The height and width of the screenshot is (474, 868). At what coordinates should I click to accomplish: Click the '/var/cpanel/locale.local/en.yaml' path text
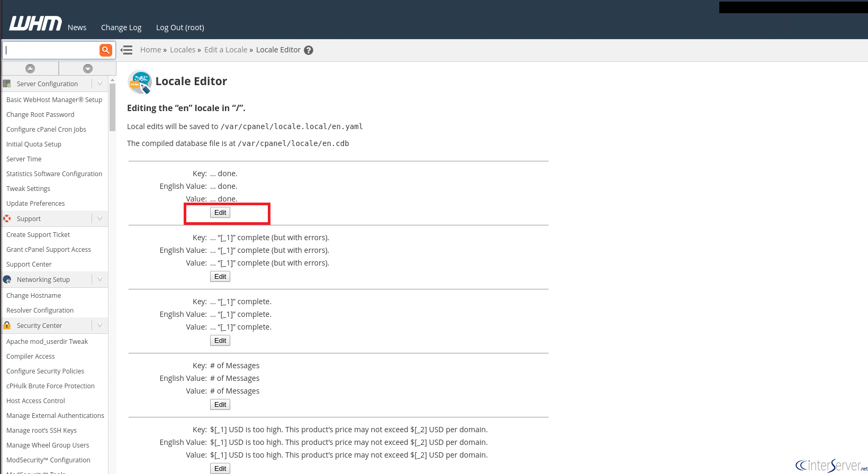(x=292, y=126)
